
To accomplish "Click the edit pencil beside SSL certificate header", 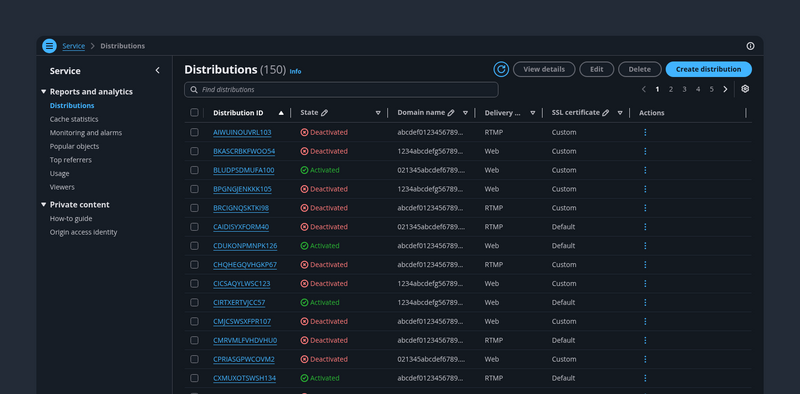I will point(606,113).
